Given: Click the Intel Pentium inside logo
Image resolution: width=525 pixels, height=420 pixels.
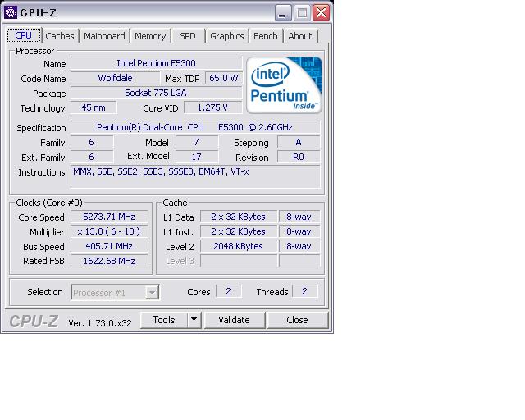Looking at the screenshot, I should pyautogui.click(x=284, y=85).
